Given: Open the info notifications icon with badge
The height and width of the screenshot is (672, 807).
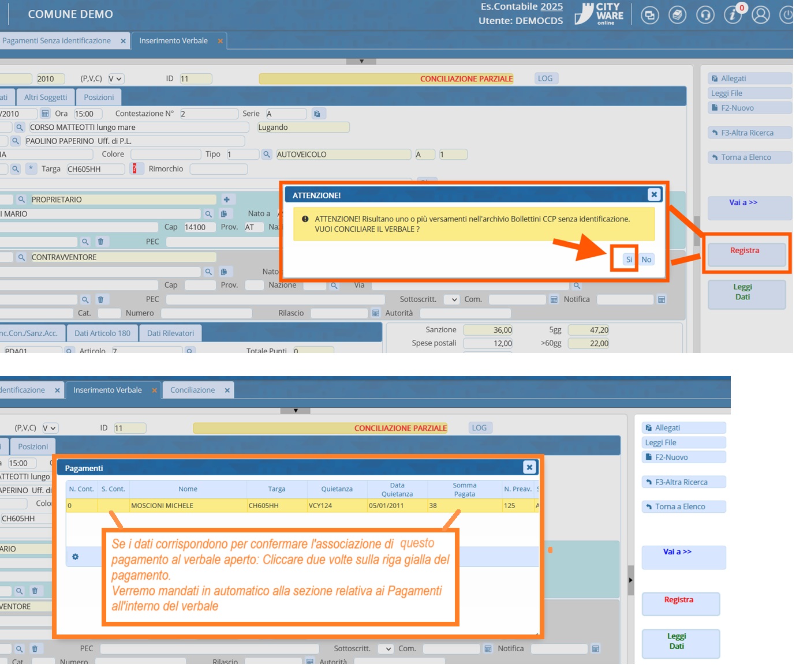Looking at the screenshot, I should (733, 15).
